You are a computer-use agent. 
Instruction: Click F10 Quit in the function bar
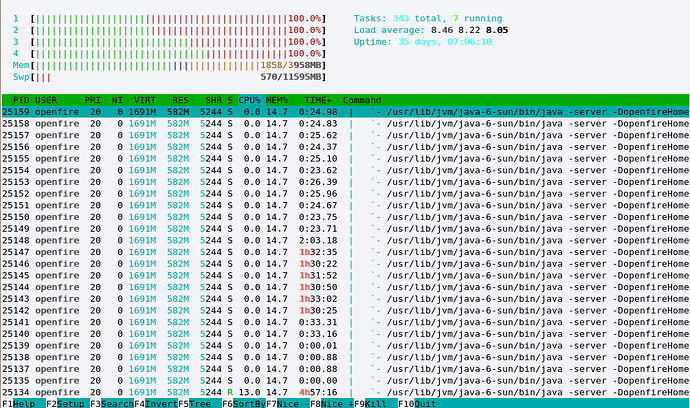pos(418,404)
